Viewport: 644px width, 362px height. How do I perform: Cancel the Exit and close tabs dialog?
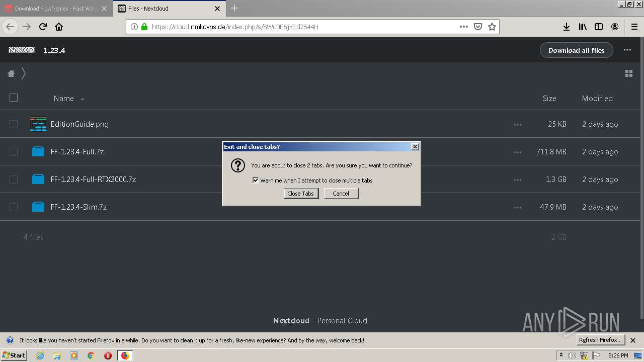pyautogui.click(x=341, y=194)
